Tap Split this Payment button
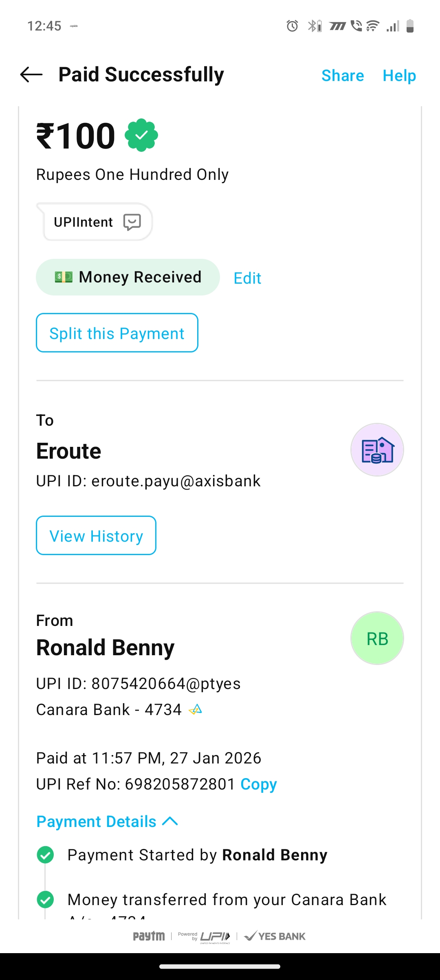 tap(117, 333)
